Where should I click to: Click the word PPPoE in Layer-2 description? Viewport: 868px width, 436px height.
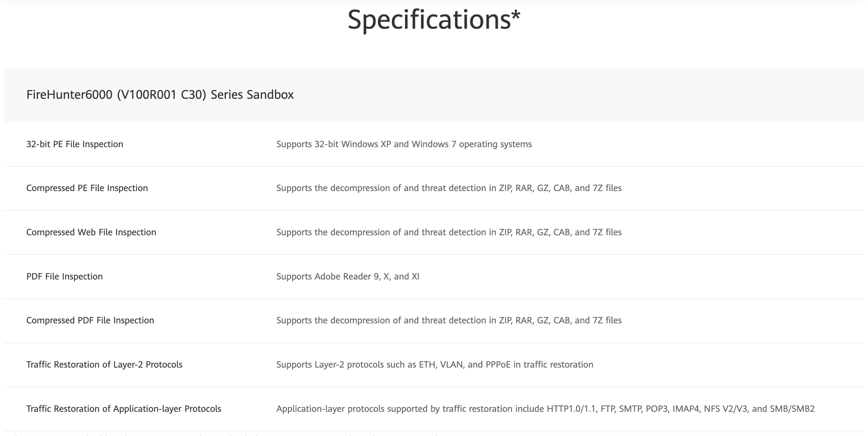pyautogui.click(x=498, y=364)
